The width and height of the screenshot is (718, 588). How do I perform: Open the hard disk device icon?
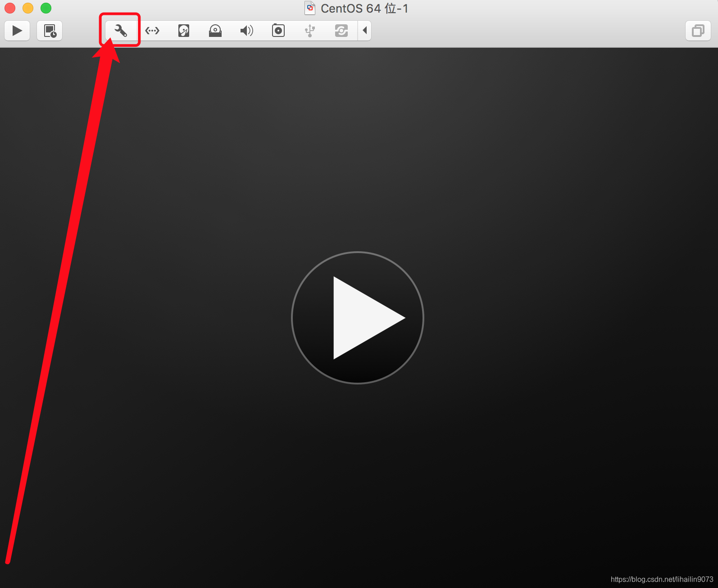184,31
